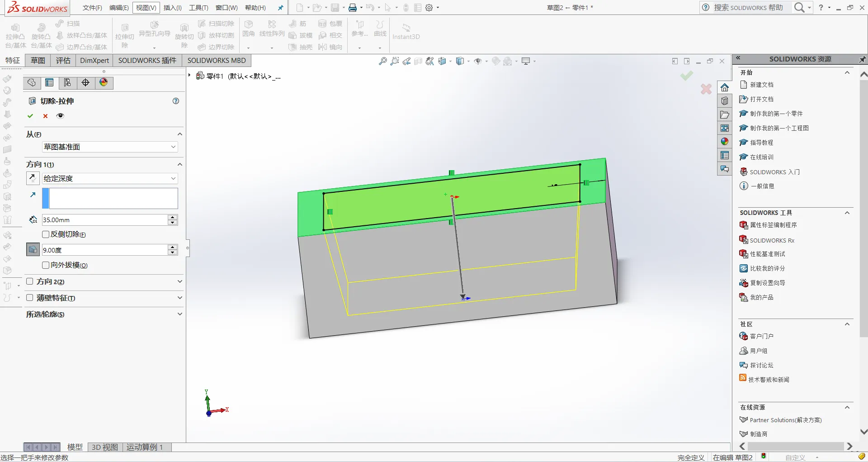This screenshot has width=868, height=462.
Task: Open Design Library icon in task pane
Action: 725,101
